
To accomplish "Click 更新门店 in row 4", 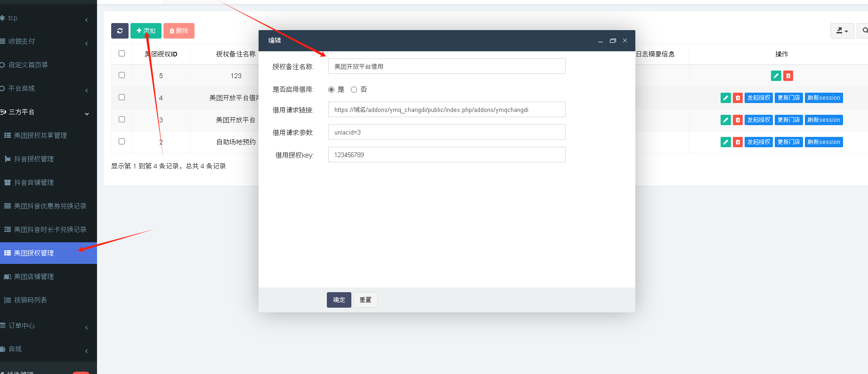I will click(789, 98).
